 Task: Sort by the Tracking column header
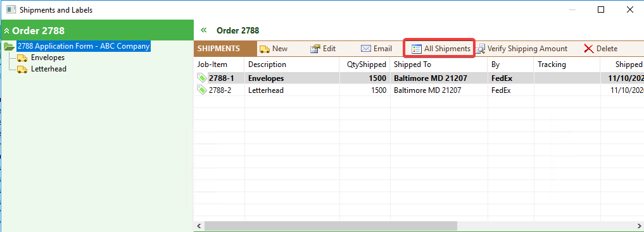[567, 64]
